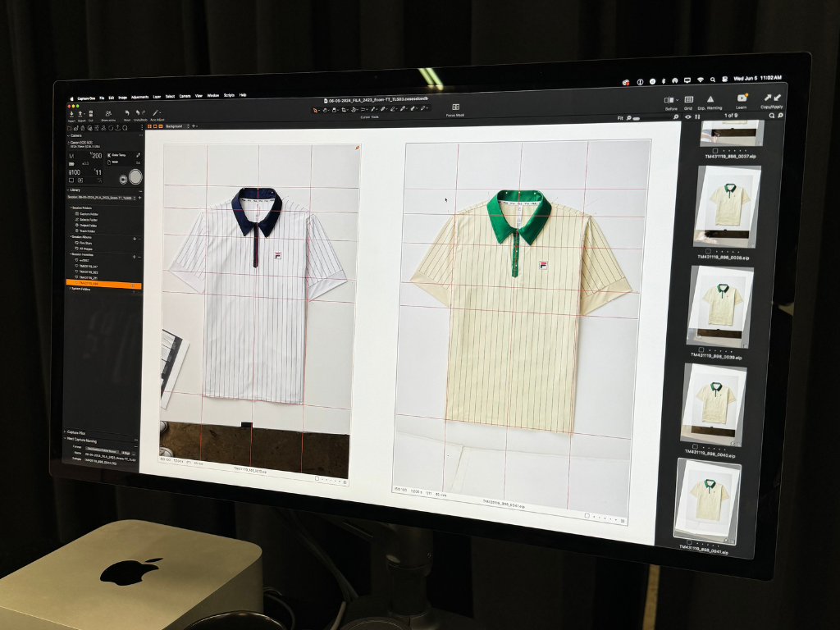Click the Auto Adjust wand icon
Viewport: 840px width, 630px height.
point(155,112)
